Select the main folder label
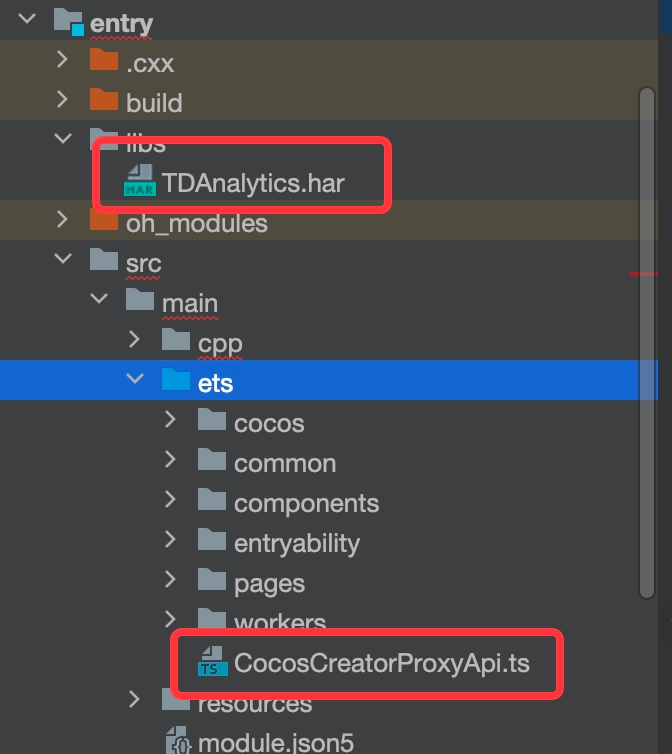Viewport: 672px width, 754px height. [x=190, y=303]
